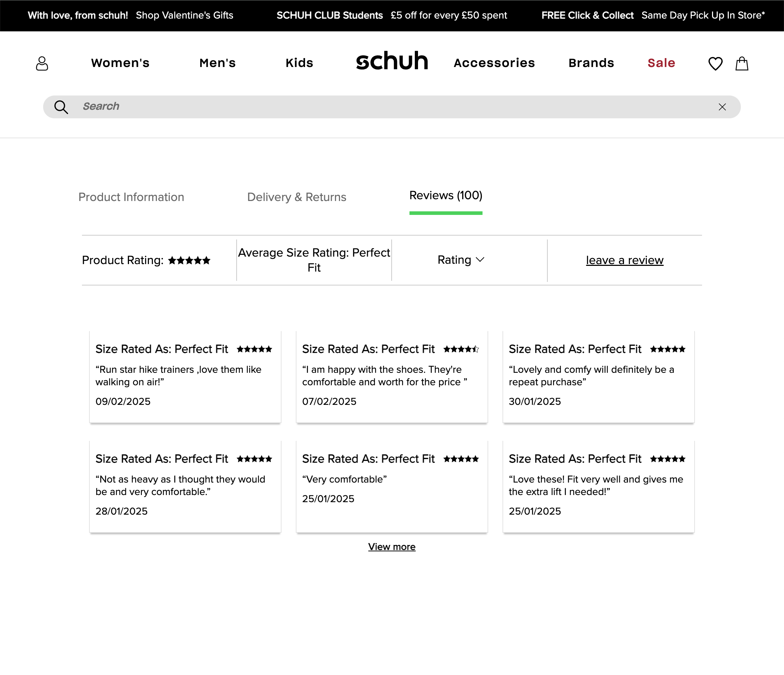Select the Product Information tab

tap(131, 197)
